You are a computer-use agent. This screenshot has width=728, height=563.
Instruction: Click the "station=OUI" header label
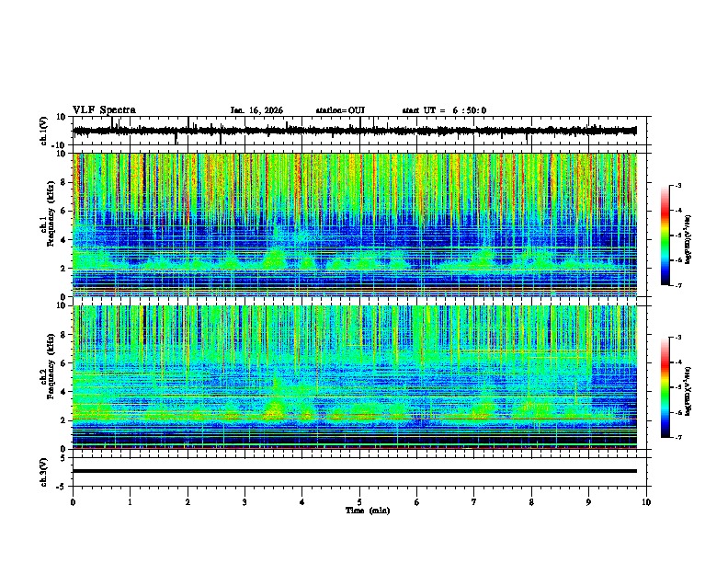340,110
